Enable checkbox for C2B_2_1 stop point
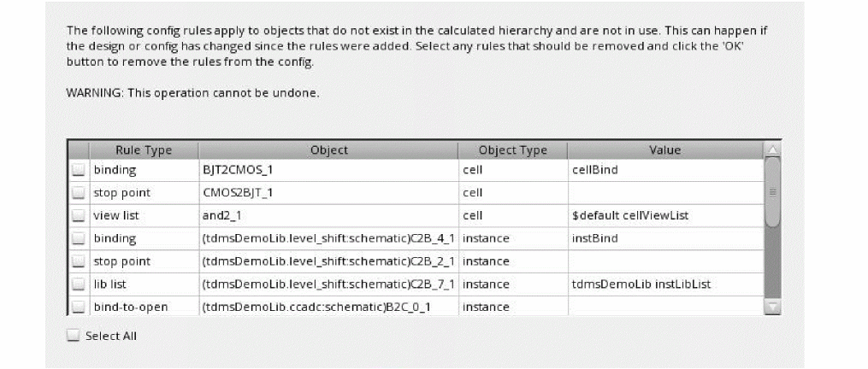This screenshot has width=868, height=369. click(x=79, y=261)
